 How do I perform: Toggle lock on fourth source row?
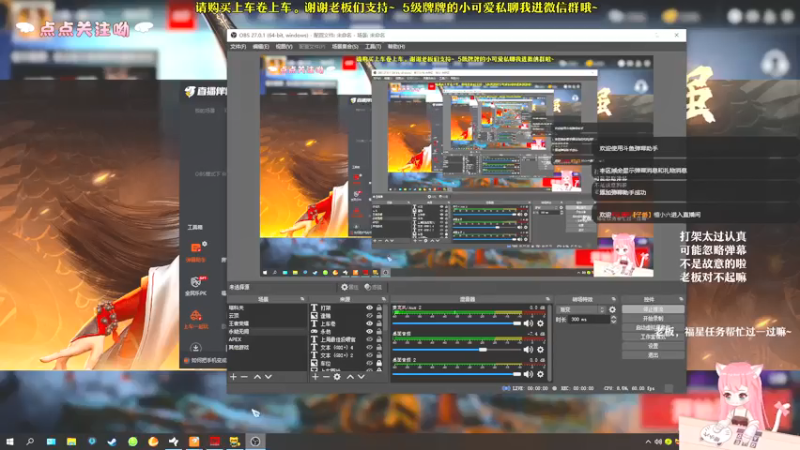pyautogui.click(x=379, y=332)
